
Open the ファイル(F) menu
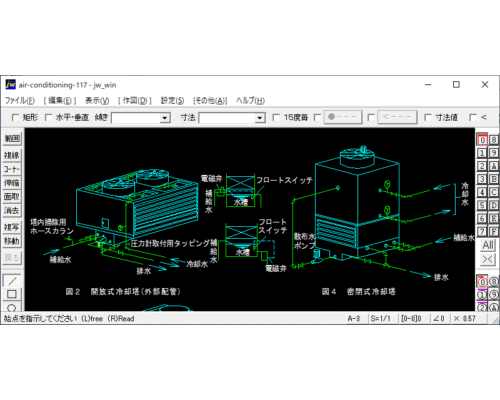(20, 100)
